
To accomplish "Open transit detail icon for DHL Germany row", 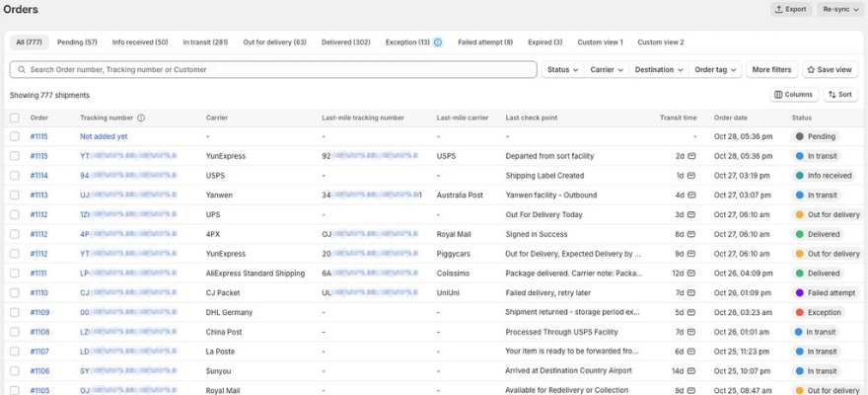I will (x=691, y=312).
